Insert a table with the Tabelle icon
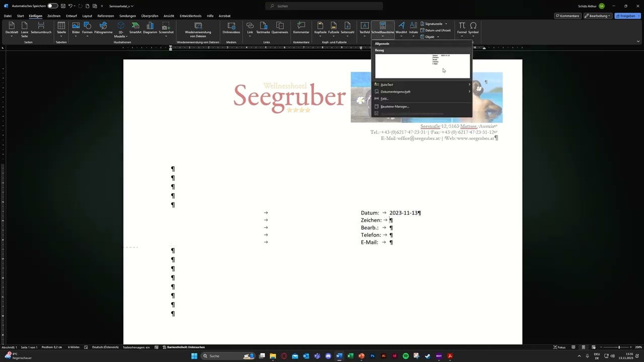 [x=61, y=28]
